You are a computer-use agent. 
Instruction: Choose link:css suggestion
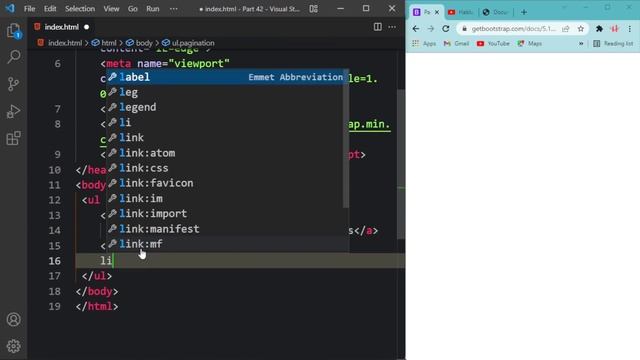point(227,168)
